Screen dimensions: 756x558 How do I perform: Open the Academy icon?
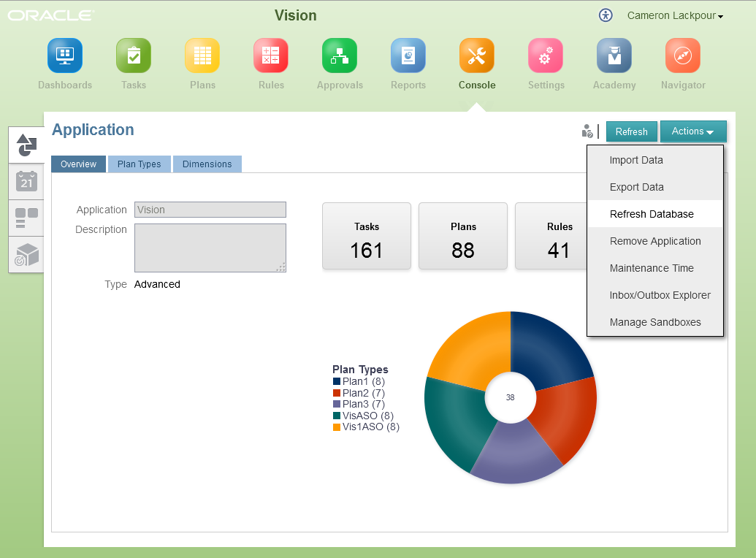click(614, 56)
